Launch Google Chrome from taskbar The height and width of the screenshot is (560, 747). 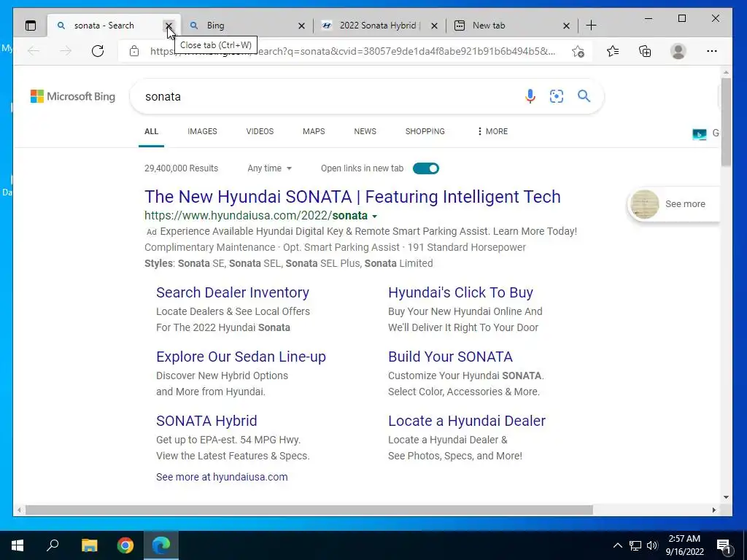pos(125,545)
